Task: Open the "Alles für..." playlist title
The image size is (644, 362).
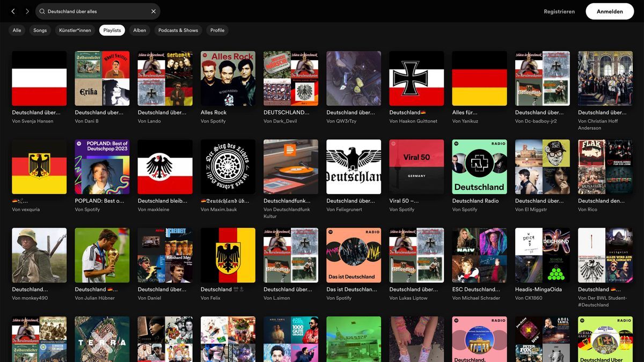Action: pyautogui.click(x=465, y=113)
